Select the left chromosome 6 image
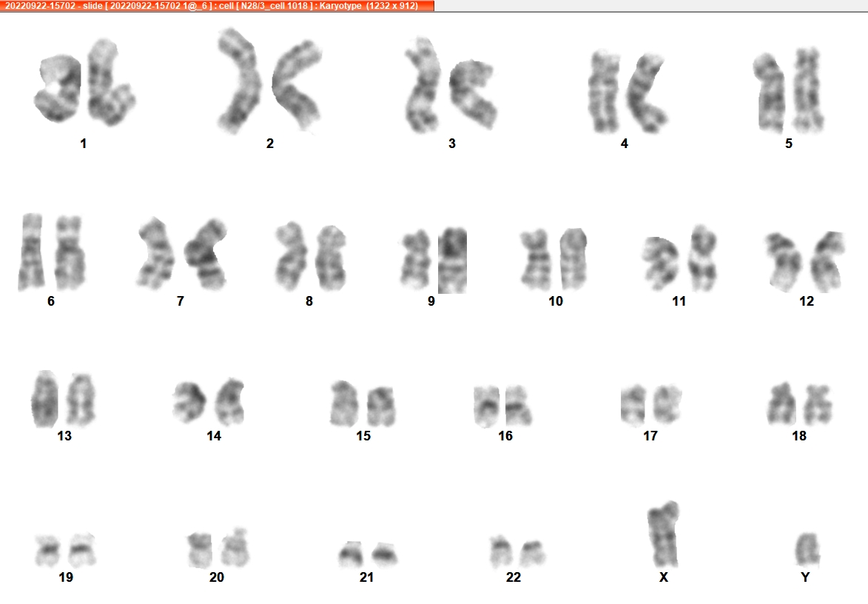The height and width of the screenshot is (604, 868). pos(32,252)
